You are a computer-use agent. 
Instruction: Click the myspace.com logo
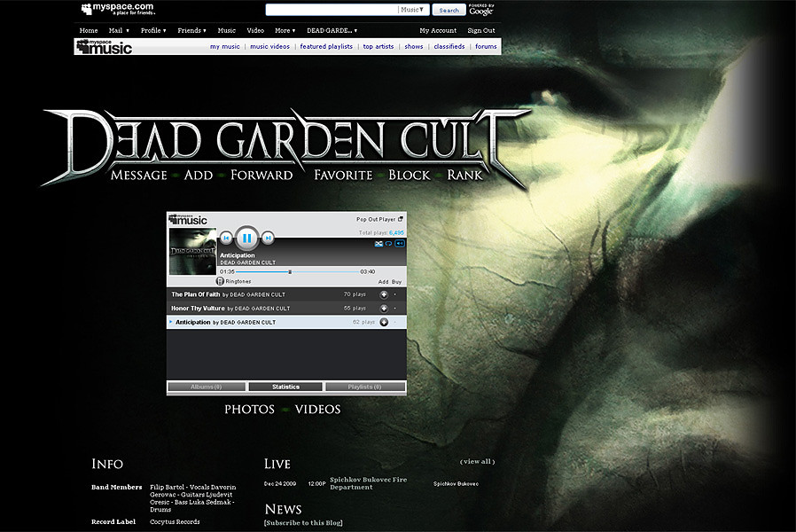click(x=118, y=9)
